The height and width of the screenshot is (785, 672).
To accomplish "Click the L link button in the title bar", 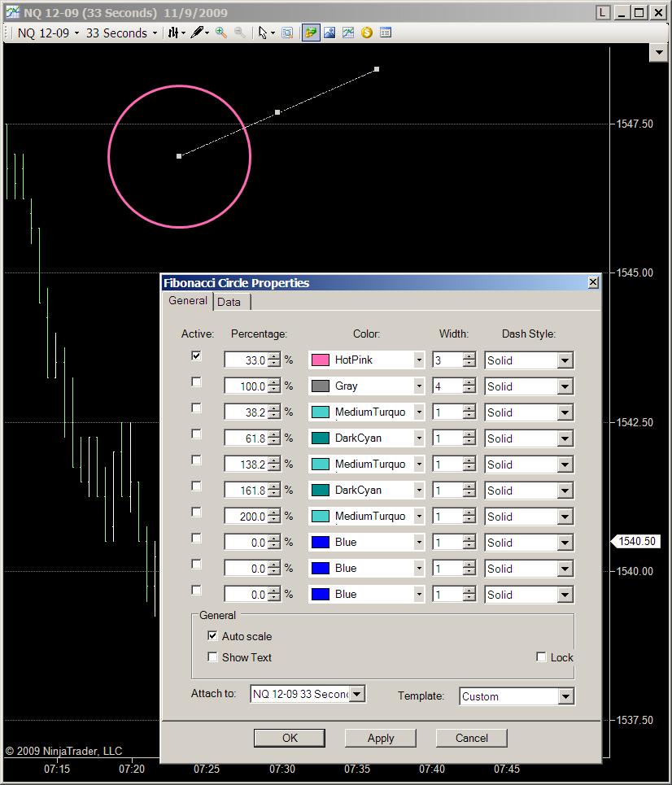I will tap(602, 12).
